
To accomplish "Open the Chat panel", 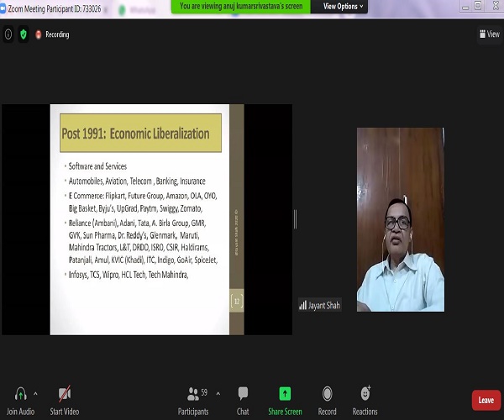I will pos(243,401).
